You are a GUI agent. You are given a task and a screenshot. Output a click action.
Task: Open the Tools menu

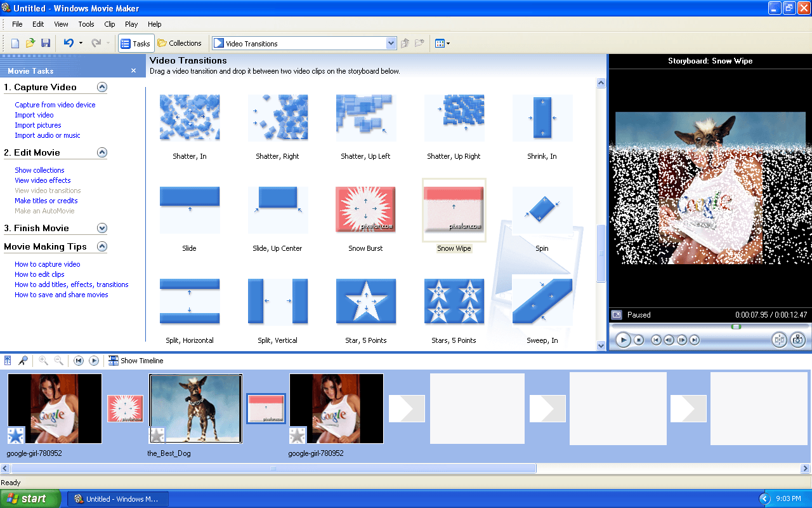tap(86, 24)
